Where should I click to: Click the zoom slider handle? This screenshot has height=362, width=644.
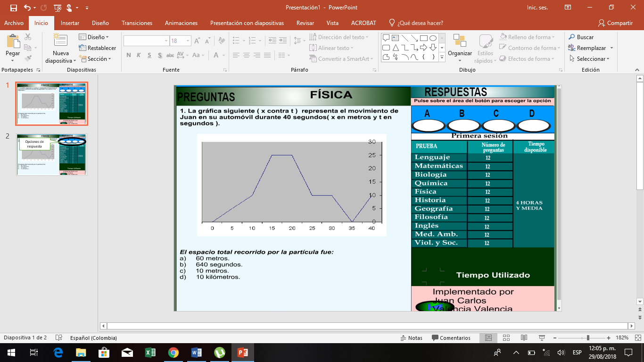click(x=588, y=338)
